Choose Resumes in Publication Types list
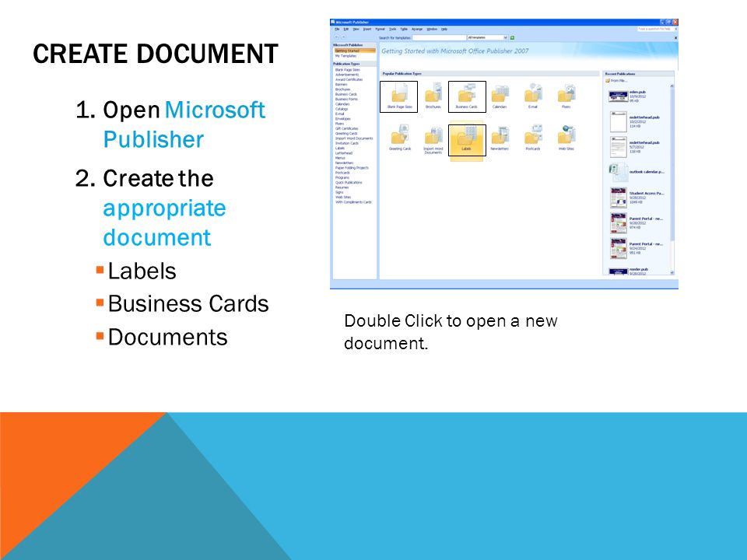 (342, 187)
